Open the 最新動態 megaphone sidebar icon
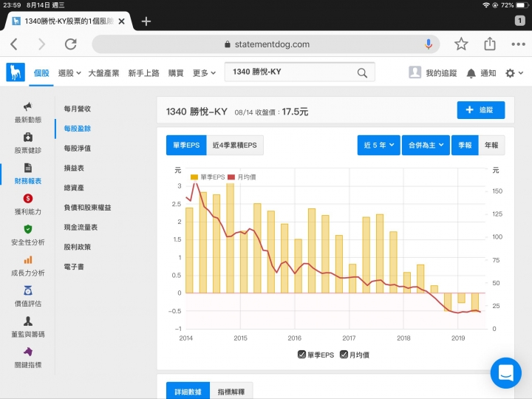This screenshot has width=532, height=399. 28,106
